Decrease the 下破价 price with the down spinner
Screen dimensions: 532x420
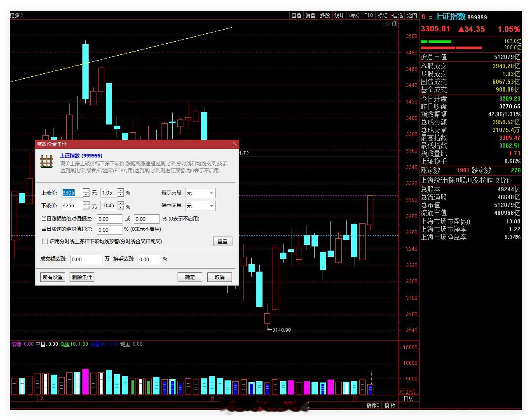coord(86,208)
